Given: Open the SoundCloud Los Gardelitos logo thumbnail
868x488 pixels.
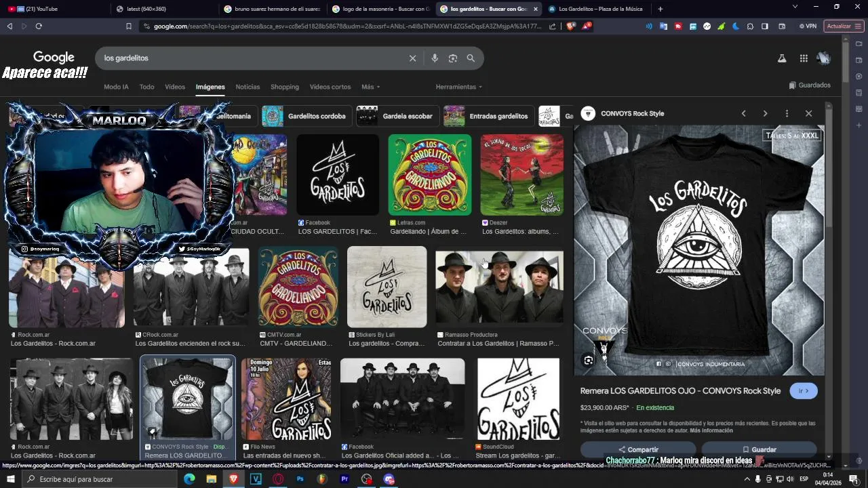Looking at the screenshot, I should (518, 399).
